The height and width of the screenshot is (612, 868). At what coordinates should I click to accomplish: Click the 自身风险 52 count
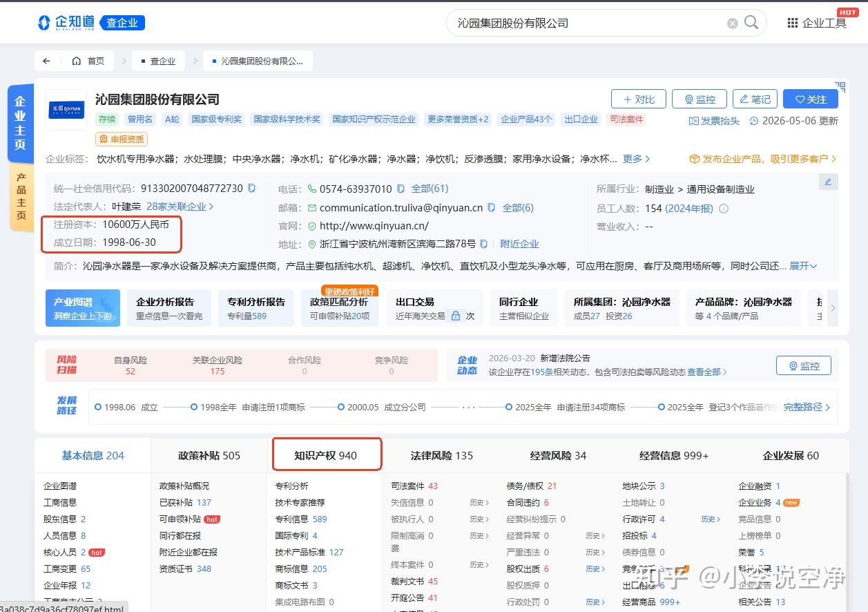[131, 371]
